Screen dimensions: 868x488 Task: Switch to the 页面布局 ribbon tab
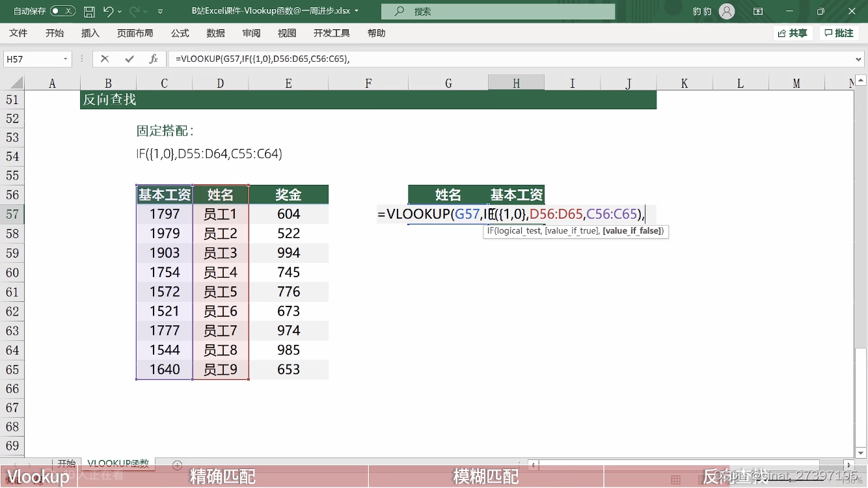(x=135, y=33)
